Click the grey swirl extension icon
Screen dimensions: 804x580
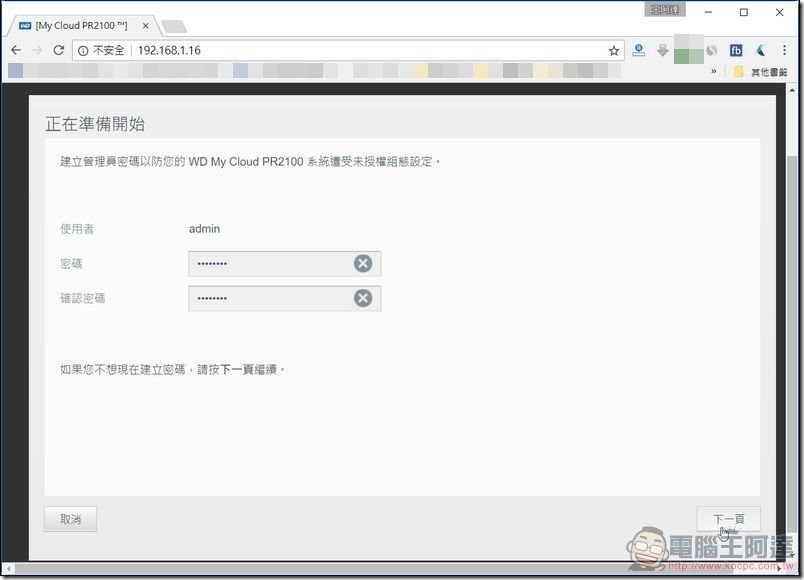coord(712,50)
